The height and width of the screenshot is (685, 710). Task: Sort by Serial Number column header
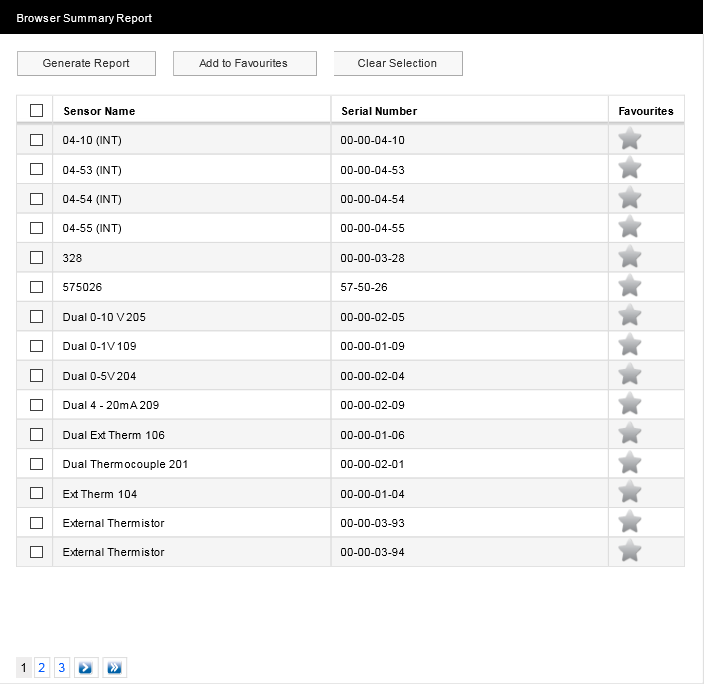coord(379,111)
